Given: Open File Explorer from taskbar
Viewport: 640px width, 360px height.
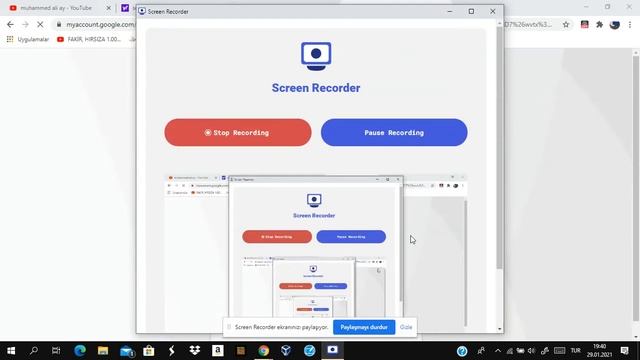Looking at the screenshot, I should tap(103, 351).
